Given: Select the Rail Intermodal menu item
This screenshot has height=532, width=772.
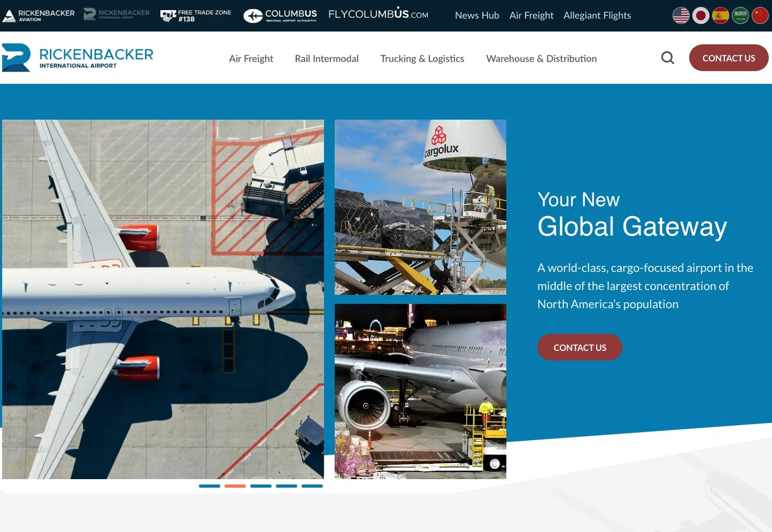Looking at the screenshot, I should tap(327, 58).
